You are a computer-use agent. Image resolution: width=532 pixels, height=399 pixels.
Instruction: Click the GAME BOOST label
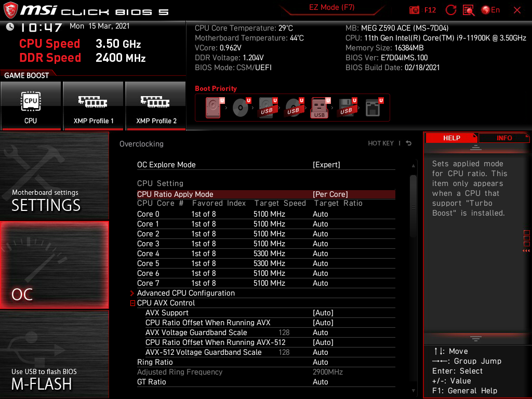click(x=26, y=75)
